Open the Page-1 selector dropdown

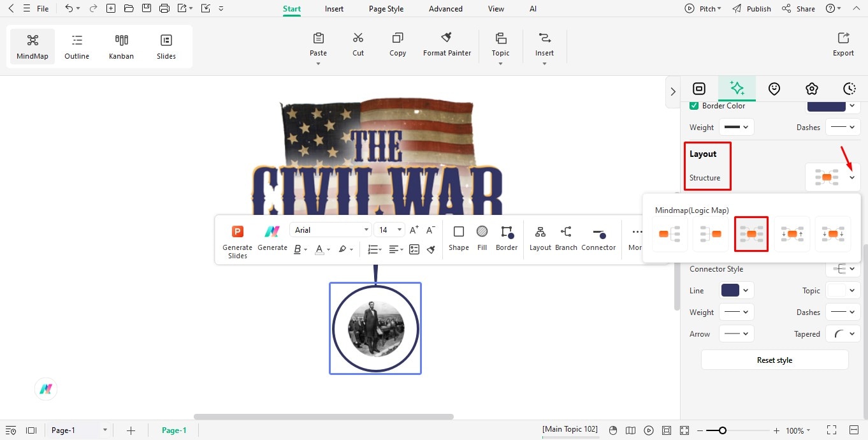pyautogui.click(x=79, y=430)
